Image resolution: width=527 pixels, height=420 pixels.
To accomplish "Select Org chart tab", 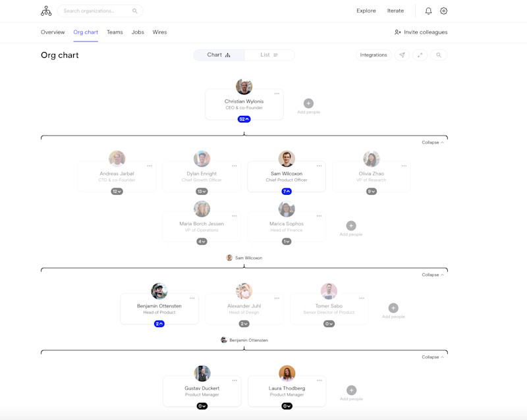I will tap(86, 32).
